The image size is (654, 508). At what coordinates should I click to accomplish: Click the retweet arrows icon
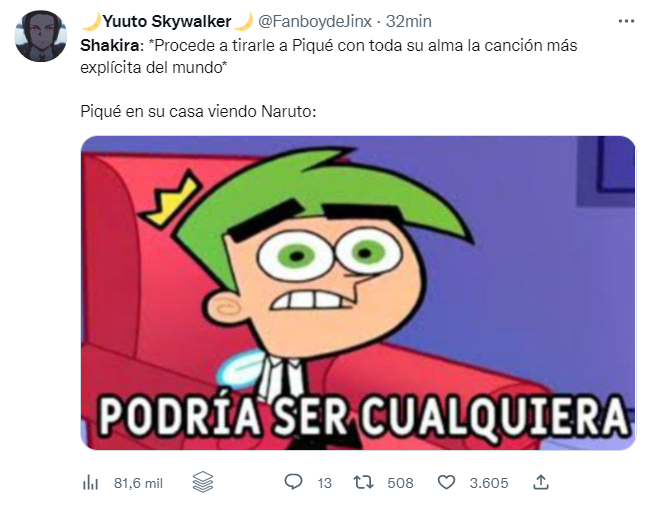(363, 483)
